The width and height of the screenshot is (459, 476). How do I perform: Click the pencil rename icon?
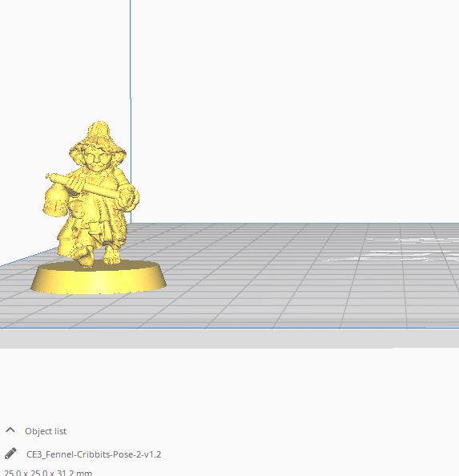[10, 454]
